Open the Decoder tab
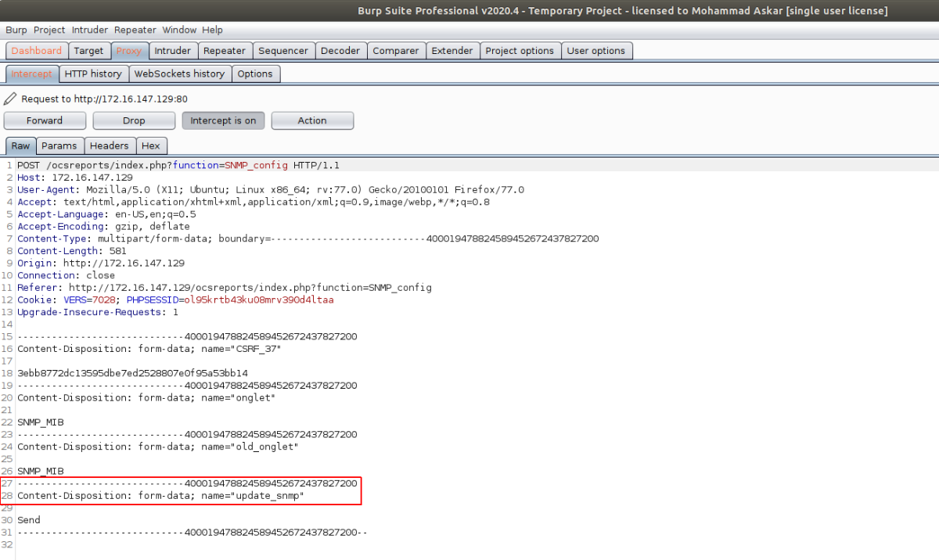Viewport: 939px width, 560px height. coord(340,51)
